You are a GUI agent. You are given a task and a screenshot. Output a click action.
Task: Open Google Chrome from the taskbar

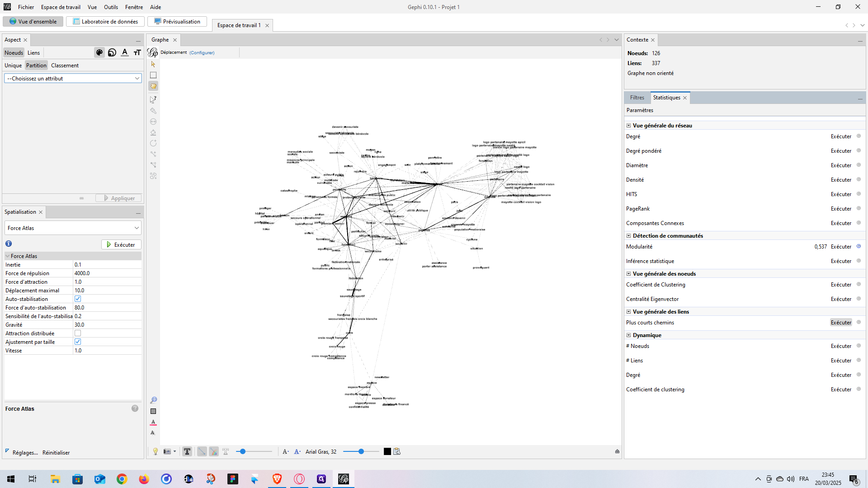tap(122, 479)
